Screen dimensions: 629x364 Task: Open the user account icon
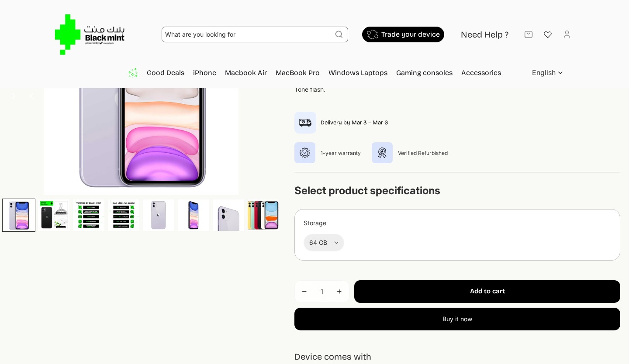[x=567, y=34]
